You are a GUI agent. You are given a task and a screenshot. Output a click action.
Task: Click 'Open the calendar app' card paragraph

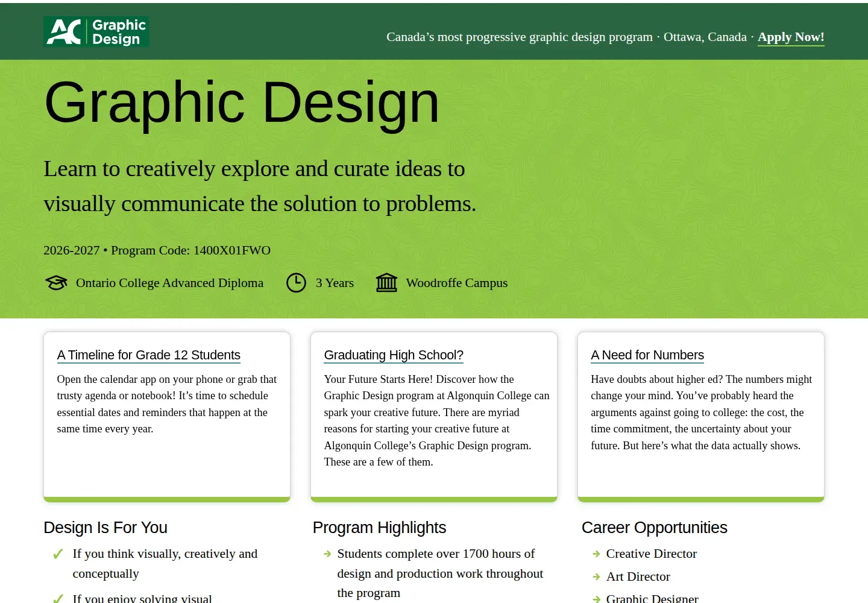pos(167,404)
